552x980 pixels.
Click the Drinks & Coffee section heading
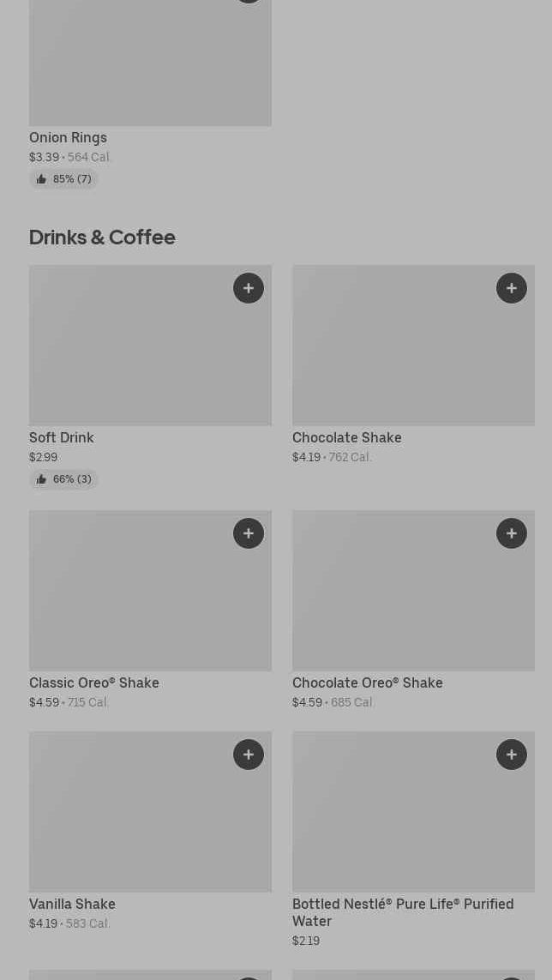point(102,237)
